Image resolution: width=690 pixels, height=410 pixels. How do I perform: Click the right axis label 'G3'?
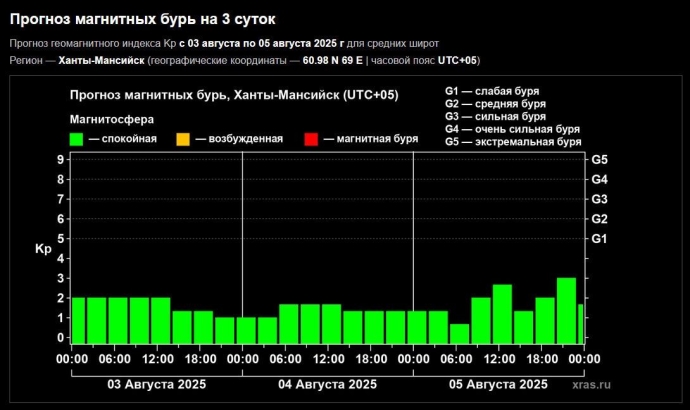point(599,199)
